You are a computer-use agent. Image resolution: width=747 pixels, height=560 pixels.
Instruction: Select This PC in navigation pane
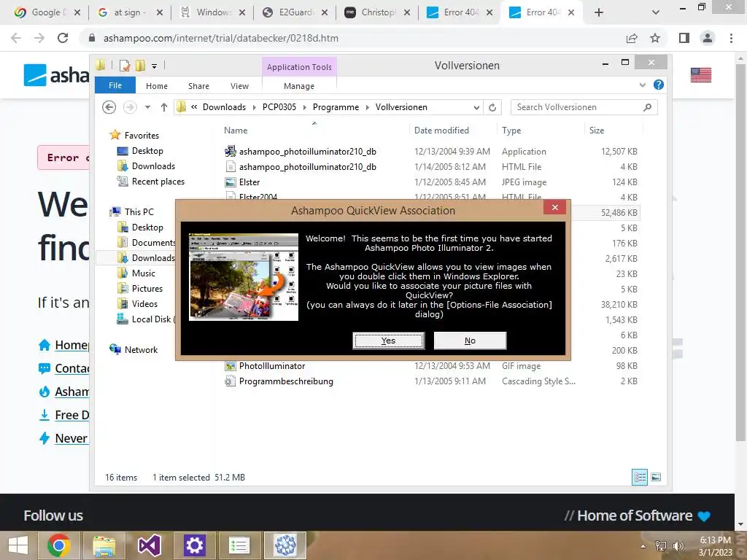coord(139,211)
